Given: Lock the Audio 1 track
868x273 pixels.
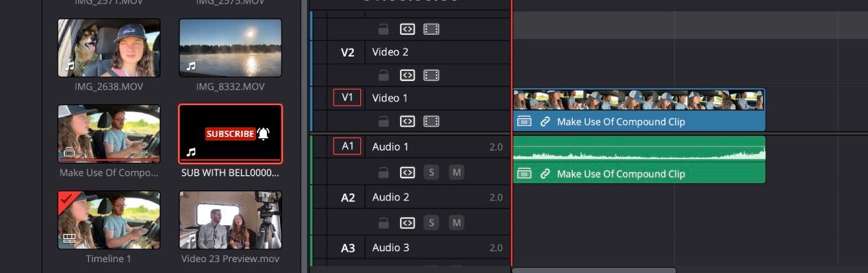Looking at the screenshot, I should pos(384,172).
